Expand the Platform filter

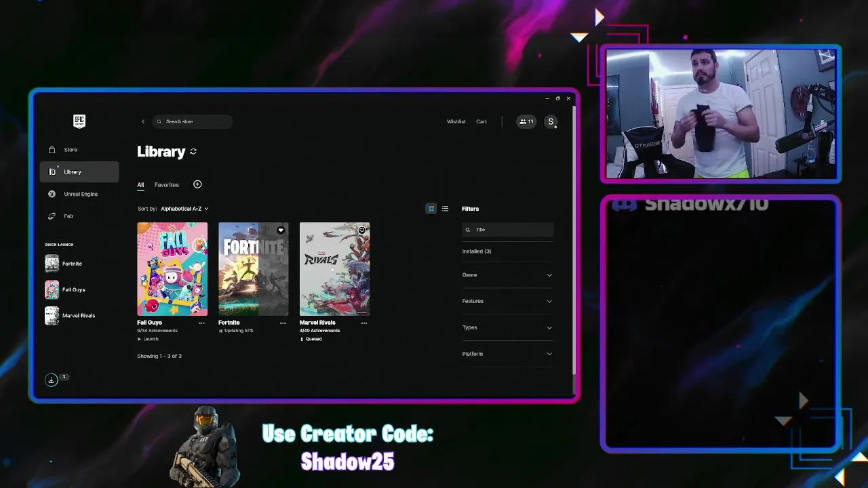tap(507, 354)
